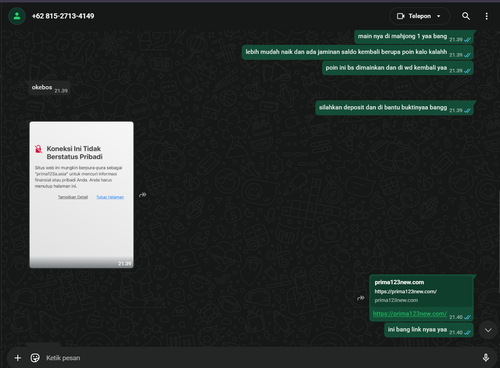Image resolution: width=500 pixels, height=368 pixels.
Task: Forward the prima123new.com link message
Action: (360, 298)
